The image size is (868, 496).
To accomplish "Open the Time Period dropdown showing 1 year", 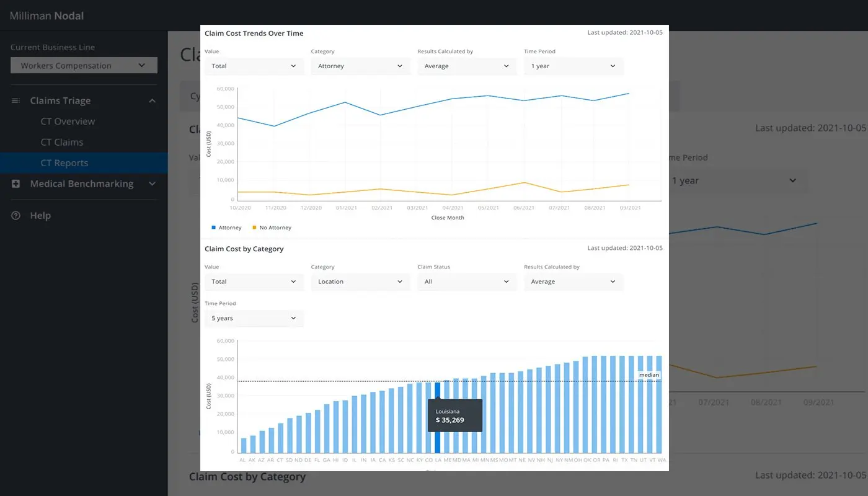I will pos(573,66).
